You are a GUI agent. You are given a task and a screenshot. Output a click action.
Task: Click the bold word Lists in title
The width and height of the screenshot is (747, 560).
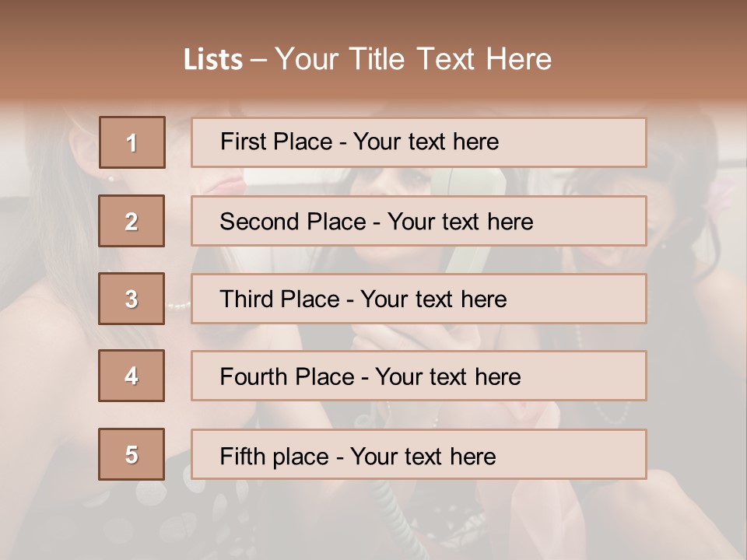[x=212, y=59]
